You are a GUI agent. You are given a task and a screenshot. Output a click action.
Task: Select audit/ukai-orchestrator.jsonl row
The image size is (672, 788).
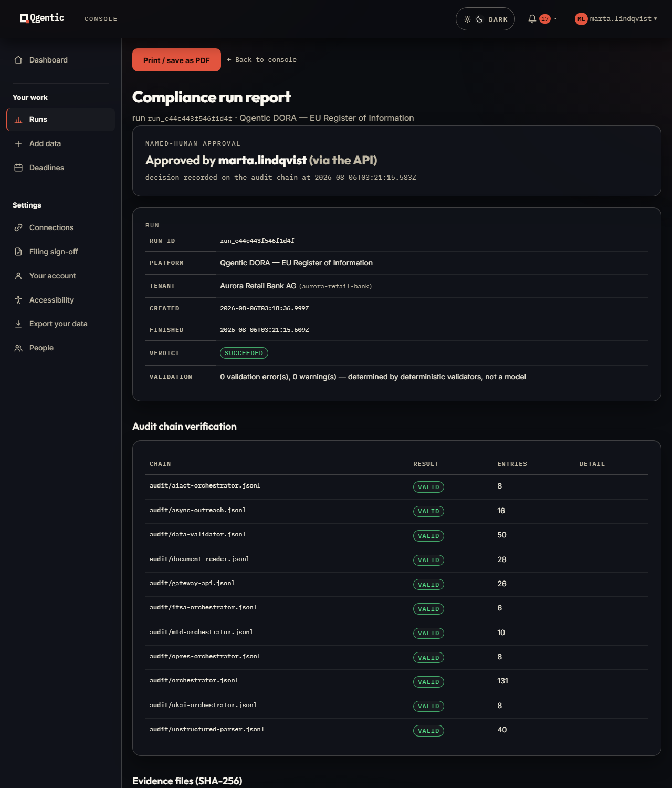pos(397,706)
